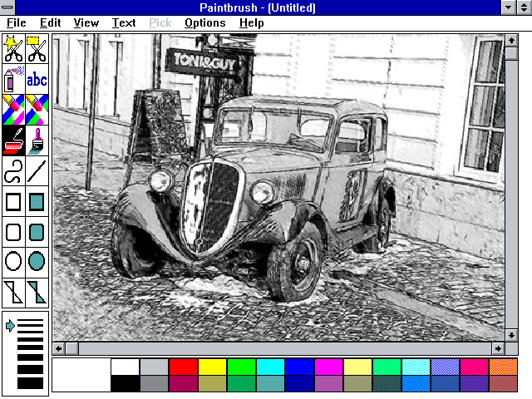Select the thinnest line width option
The width and height of the screenshot is (532, 399).
30,321
